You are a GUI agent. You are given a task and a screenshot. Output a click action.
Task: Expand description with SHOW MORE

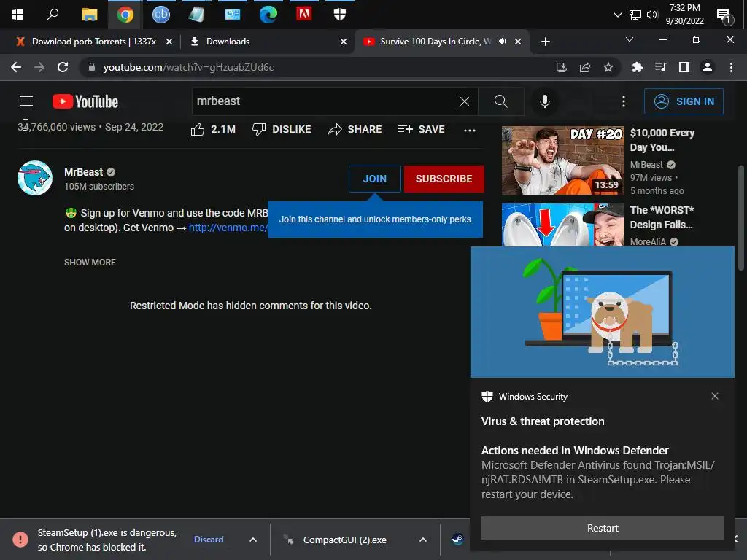(x=90, y=262)
